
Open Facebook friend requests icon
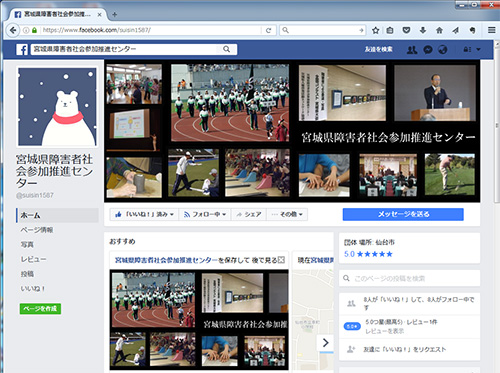(x=412, y=50)
